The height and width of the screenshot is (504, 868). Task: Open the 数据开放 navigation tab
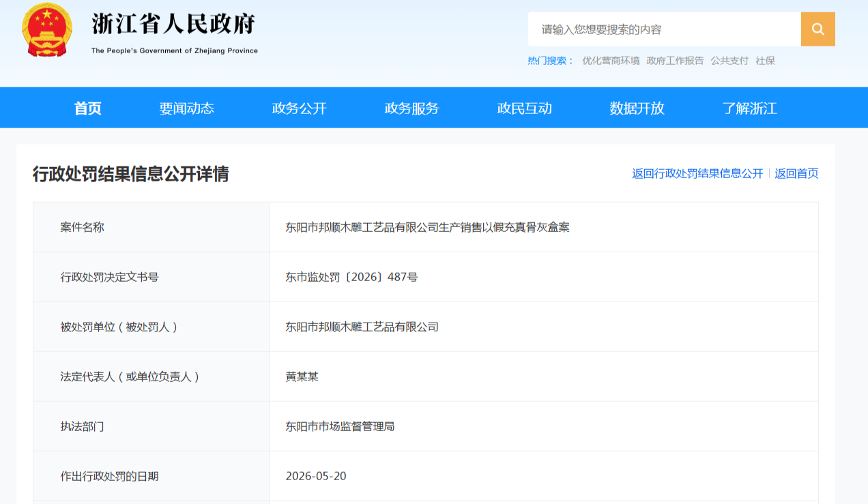(637, 108)
